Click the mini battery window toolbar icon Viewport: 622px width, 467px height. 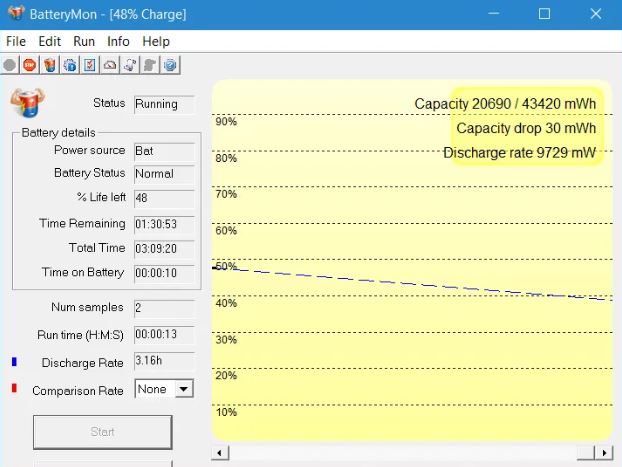pyautogui.click(x=130, y=65)
